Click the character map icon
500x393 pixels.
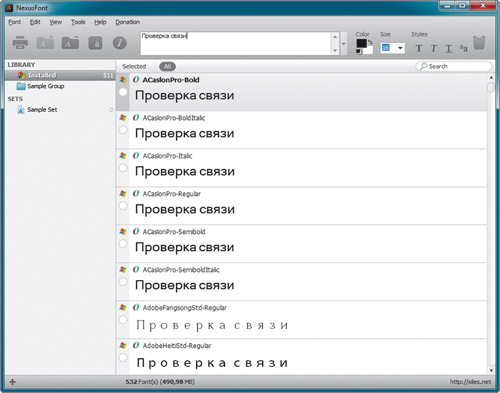coord(95,43)
